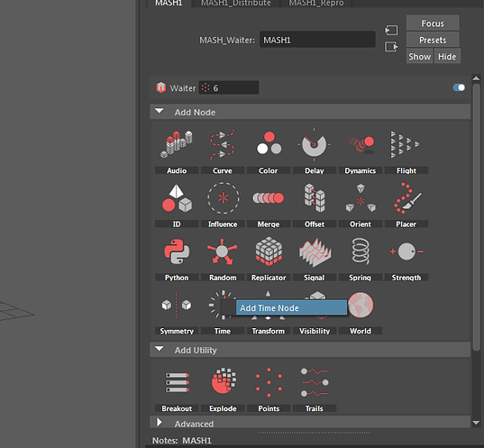This screenshot has width=484, height=448.
Task: Add a Replicator node
Action: tap(269, 251)
